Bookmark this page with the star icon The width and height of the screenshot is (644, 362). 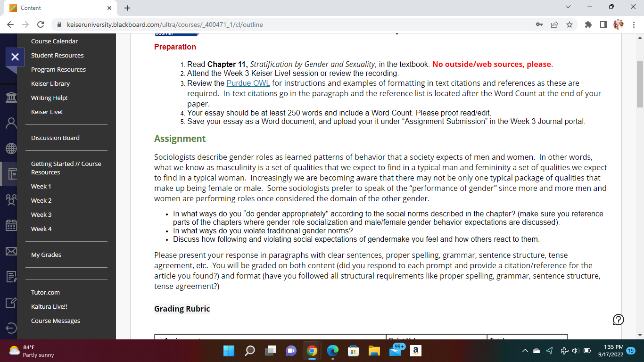pos(569,25)
